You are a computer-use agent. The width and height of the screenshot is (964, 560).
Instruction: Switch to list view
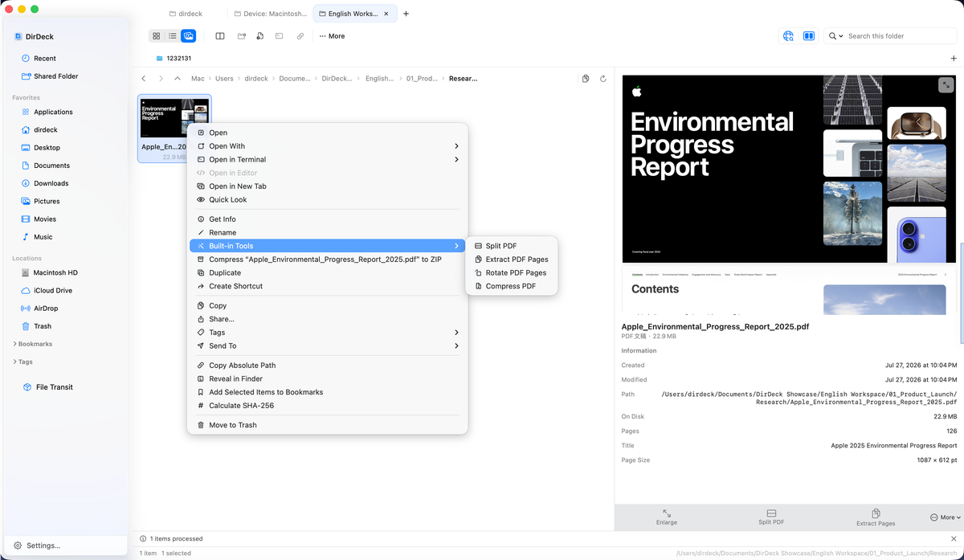[x=173, y=36]
